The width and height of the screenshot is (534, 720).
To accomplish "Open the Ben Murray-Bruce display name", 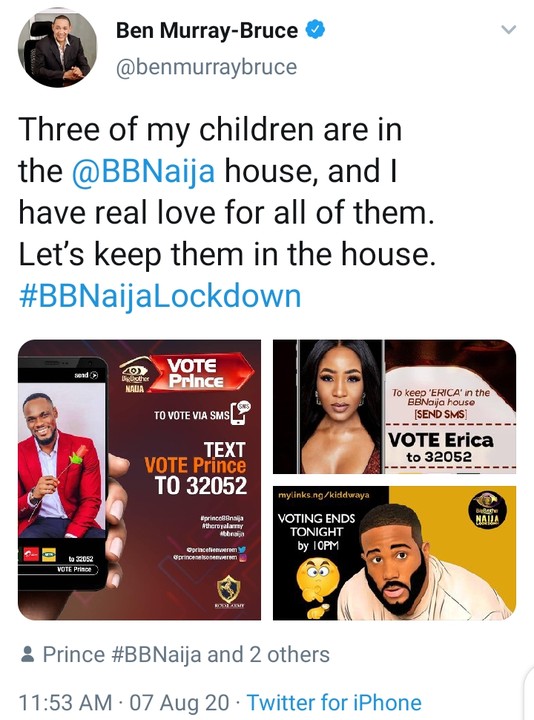I will pos(207,30).
